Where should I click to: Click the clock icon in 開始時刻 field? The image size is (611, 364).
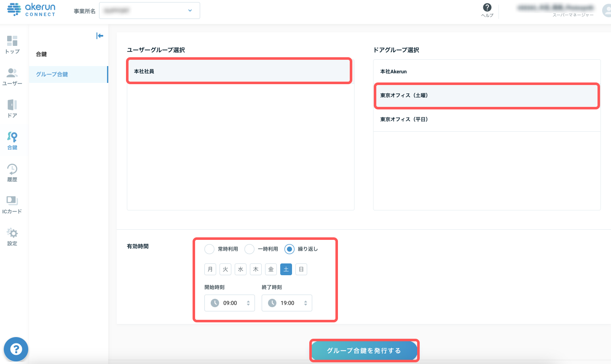pos(215,303)
